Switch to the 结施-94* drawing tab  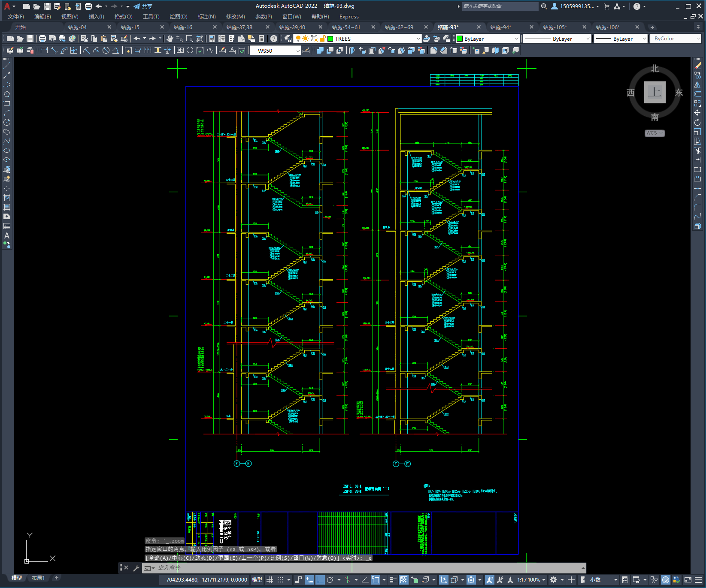pos(500,27)
